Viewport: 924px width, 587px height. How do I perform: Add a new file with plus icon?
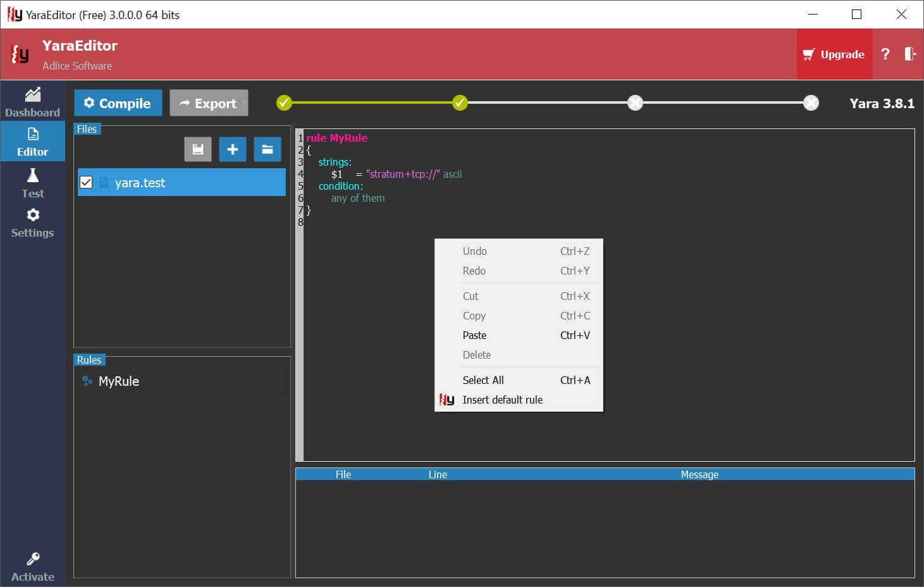pos(233,149)
